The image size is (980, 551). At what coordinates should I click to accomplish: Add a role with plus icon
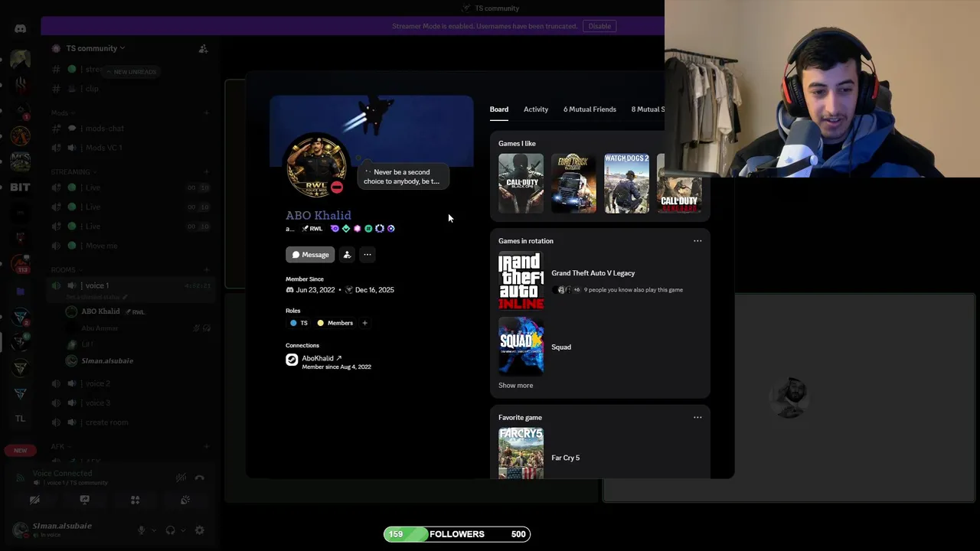click(364, 323)
